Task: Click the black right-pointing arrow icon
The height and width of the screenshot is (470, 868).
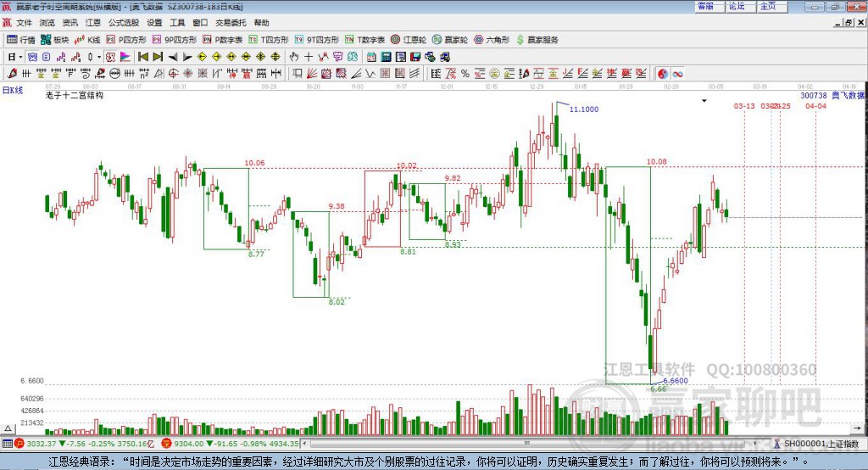Action: [187, 57]
